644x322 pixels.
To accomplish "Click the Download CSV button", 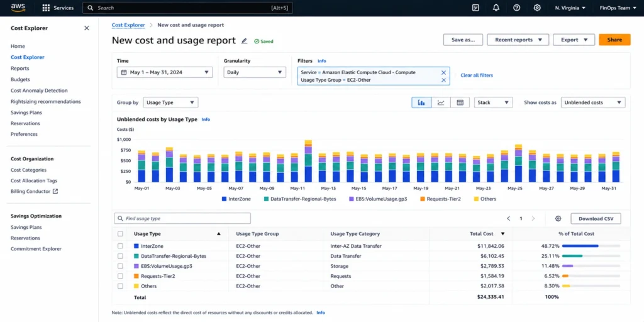I will pos(596,218).
